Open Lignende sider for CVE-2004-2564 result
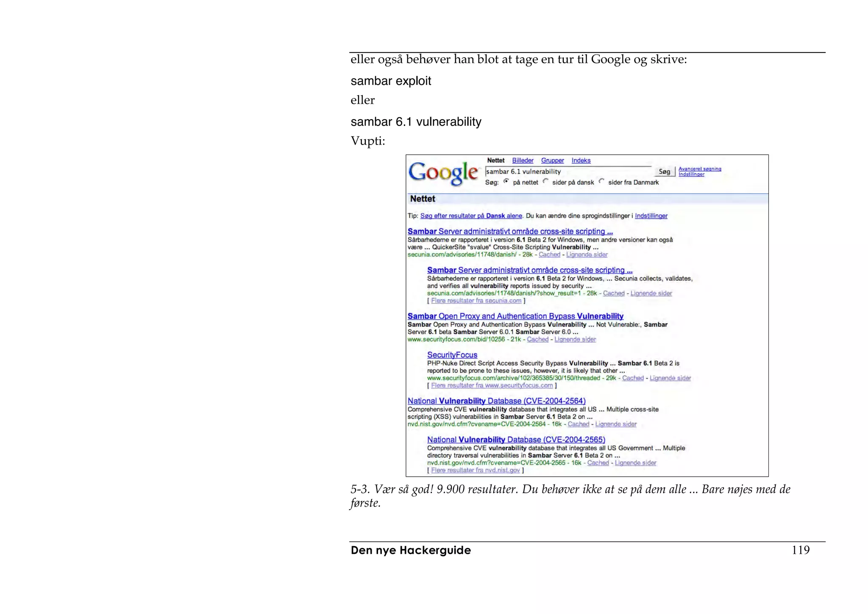 tap(616, 424)
